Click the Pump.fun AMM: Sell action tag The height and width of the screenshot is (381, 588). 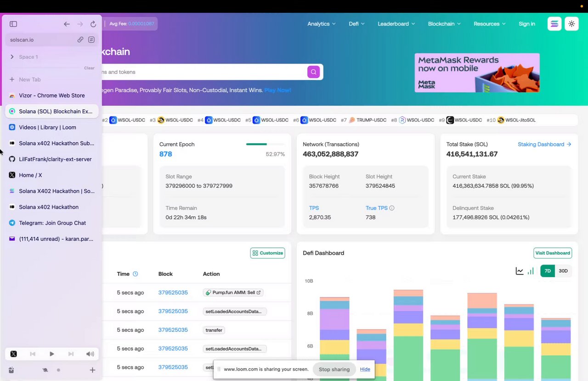(x=233, y=292)
